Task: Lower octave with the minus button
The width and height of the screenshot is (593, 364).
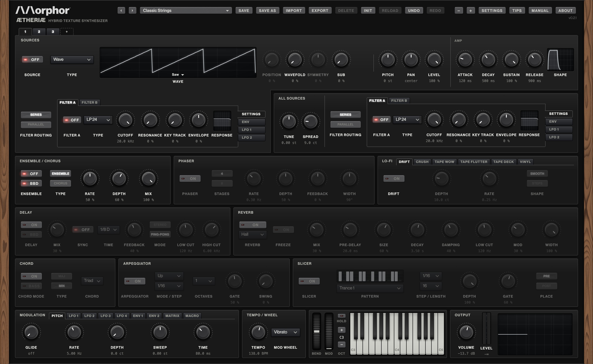Action: pyautogui.click(x=341, y=344)
